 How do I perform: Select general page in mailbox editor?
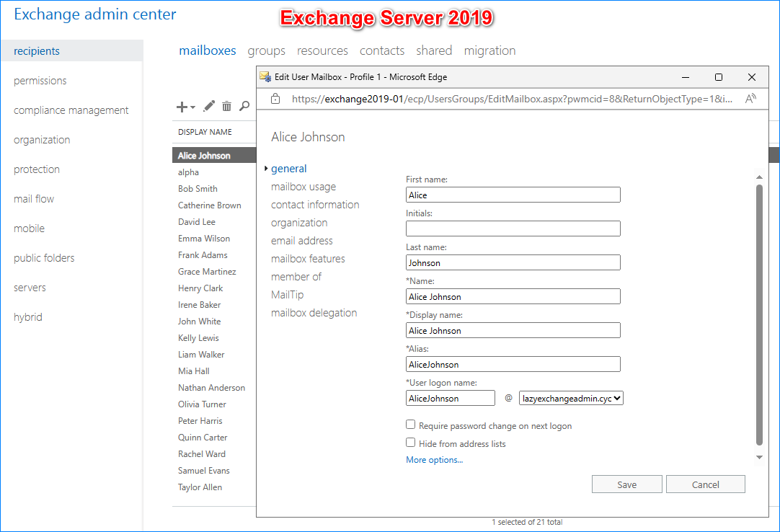[x=289, y=169]
